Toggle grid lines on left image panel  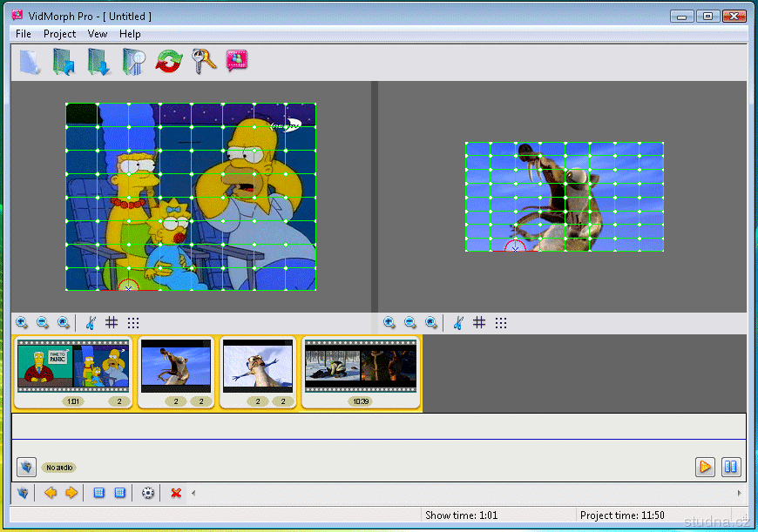[112, 323]
